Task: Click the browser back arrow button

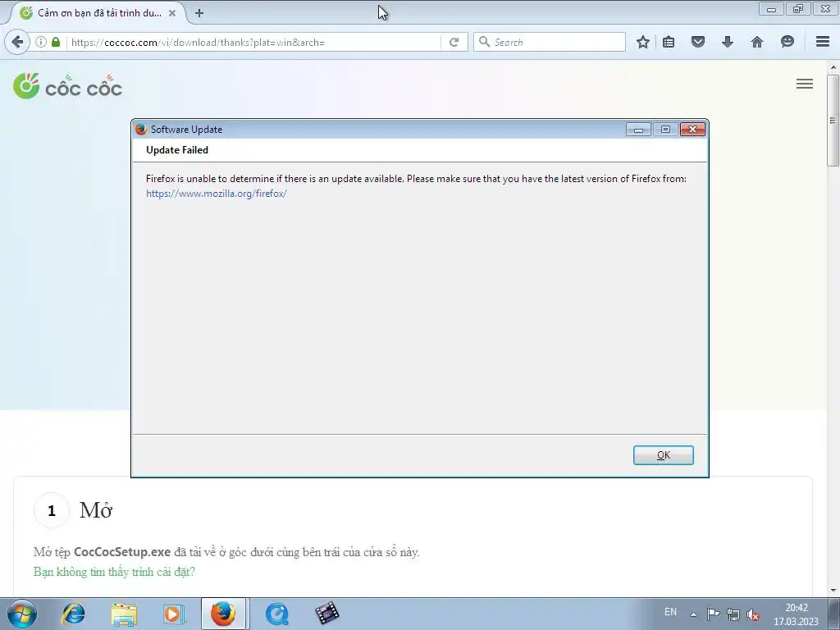Action: click(x=17, y=42)
